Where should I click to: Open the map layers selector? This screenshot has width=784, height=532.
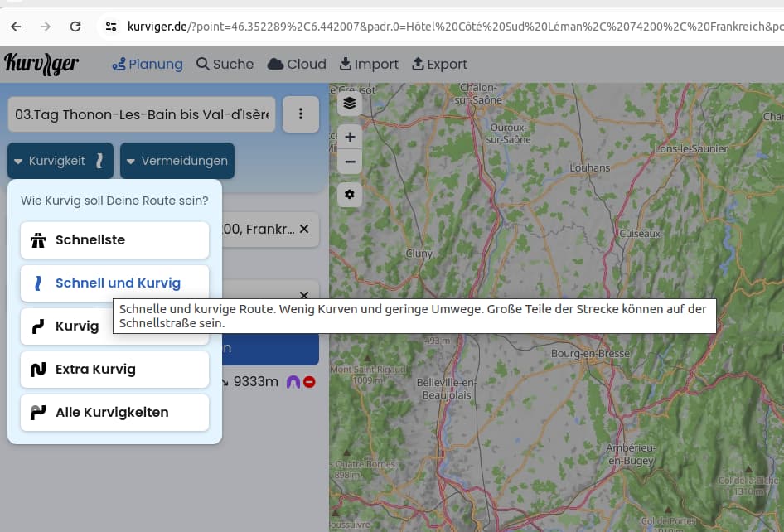pos(350,103)
